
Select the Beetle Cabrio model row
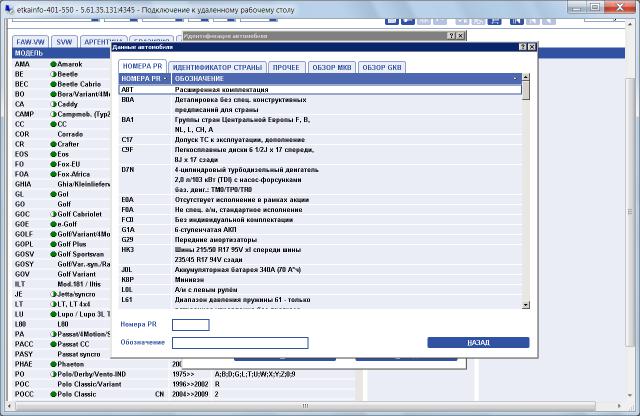[61, 84]
